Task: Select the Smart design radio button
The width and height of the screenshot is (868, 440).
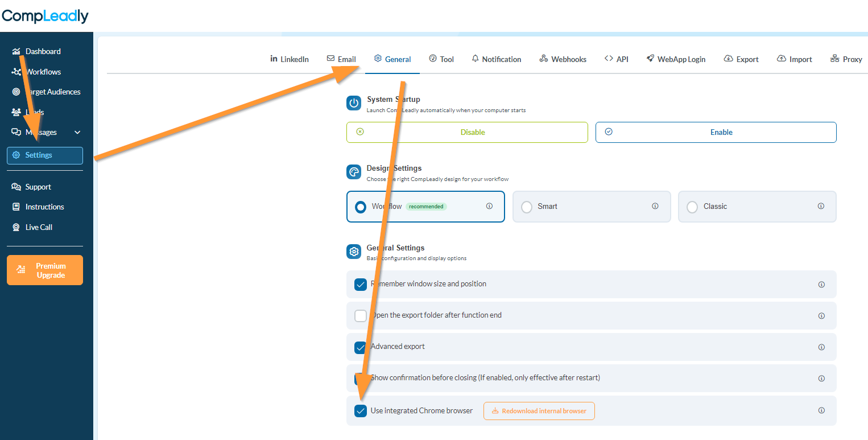Action: 527,207
